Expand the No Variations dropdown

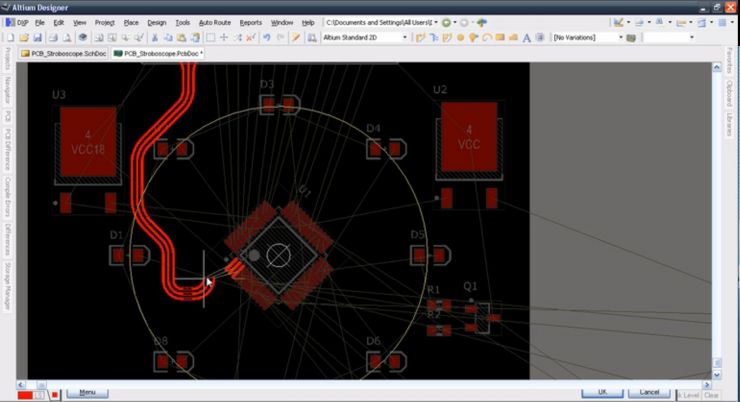(621, 37)
